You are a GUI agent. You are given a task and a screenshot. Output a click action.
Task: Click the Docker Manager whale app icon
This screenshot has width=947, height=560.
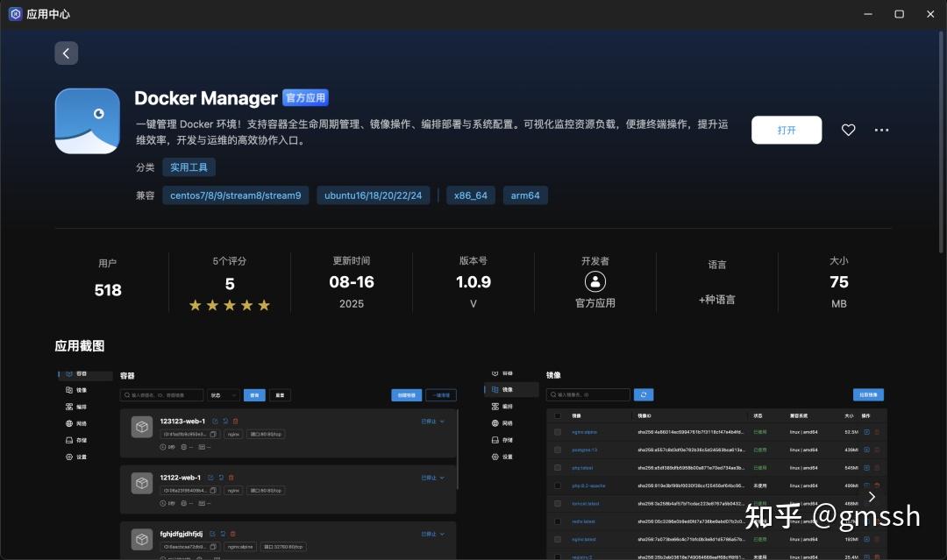pyautogui.click(x=88, y=121)
